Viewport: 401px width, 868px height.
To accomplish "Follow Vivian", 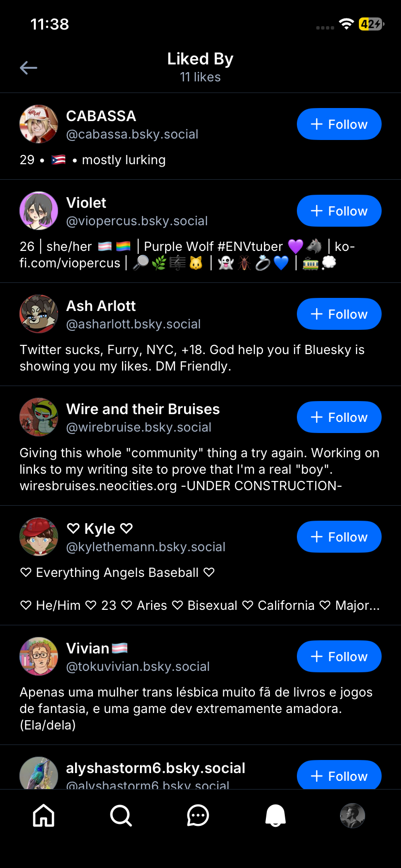I will 339,657.
